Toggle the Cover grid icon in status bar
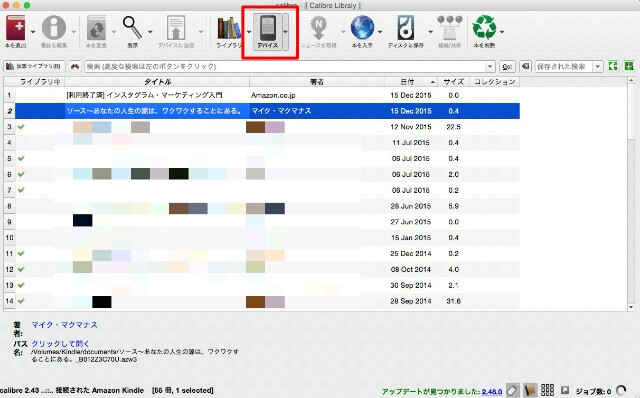 (547, 390)
